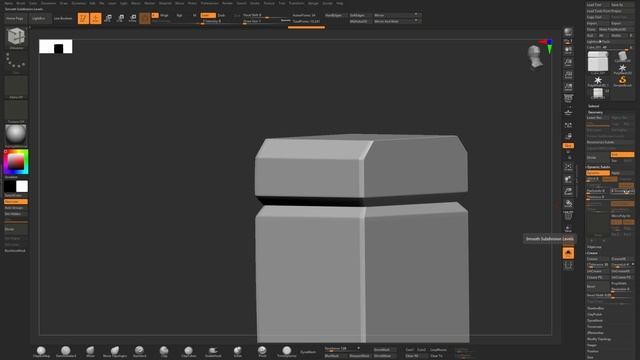The image size is (640, 360).
Task: Toggle the Zadd mode
Action: tap(208, 15)
